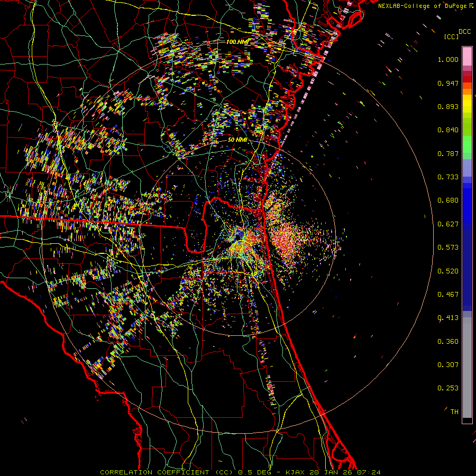This screenshot has height=476, width=476.
Task: Click the 0.467 color scale value
Action: (448, 295)
